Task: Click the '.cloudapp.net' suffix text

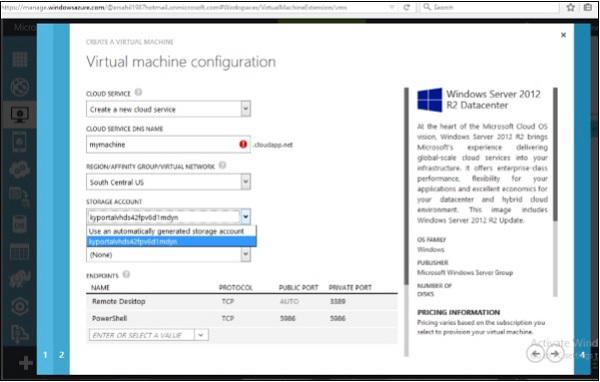Action: [x=273, y=145]
